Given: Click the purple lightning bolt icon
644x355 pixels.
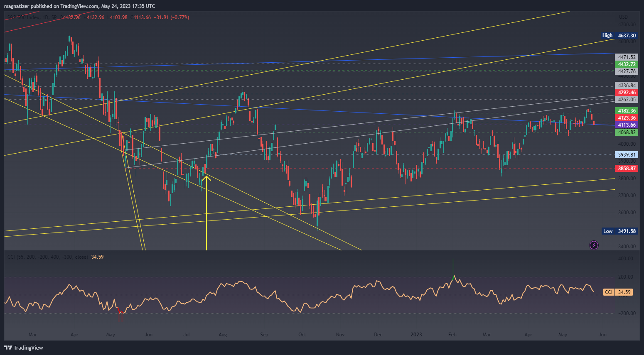Looking at the screenshot, I should [594, 245].
